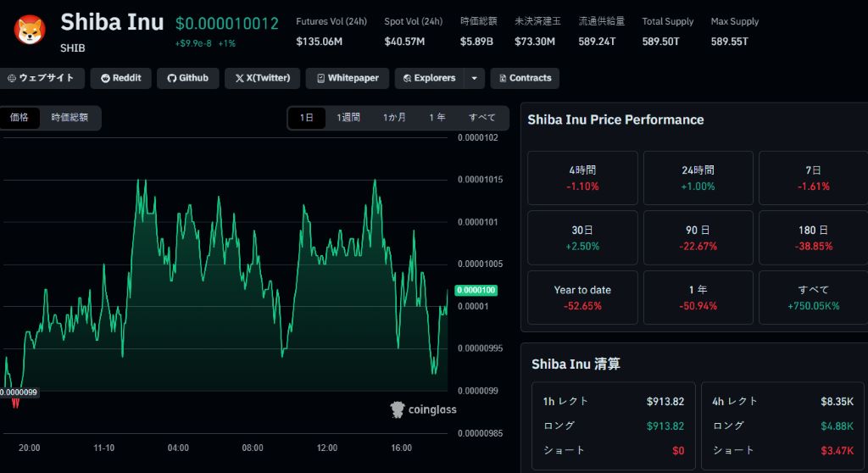Switch chart to 価格 view
The height and width of the screenshot is (473, 868).
tap(19, 118)
